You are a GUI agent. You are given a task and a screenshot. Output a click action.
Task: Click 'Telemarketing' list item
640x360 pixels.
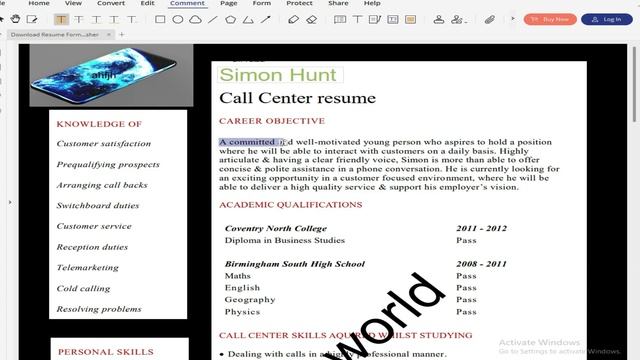pyautogui.click(x=87, y=268)
